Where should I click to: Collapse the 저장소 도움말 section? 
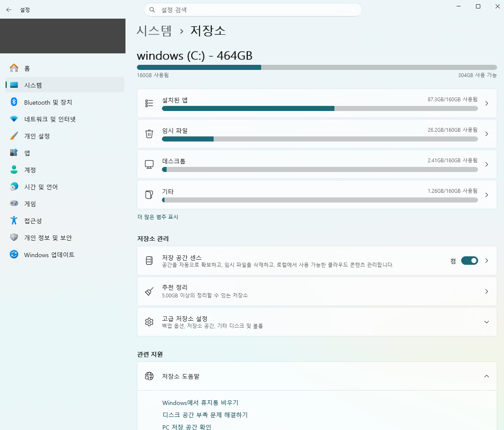[487, 376]
